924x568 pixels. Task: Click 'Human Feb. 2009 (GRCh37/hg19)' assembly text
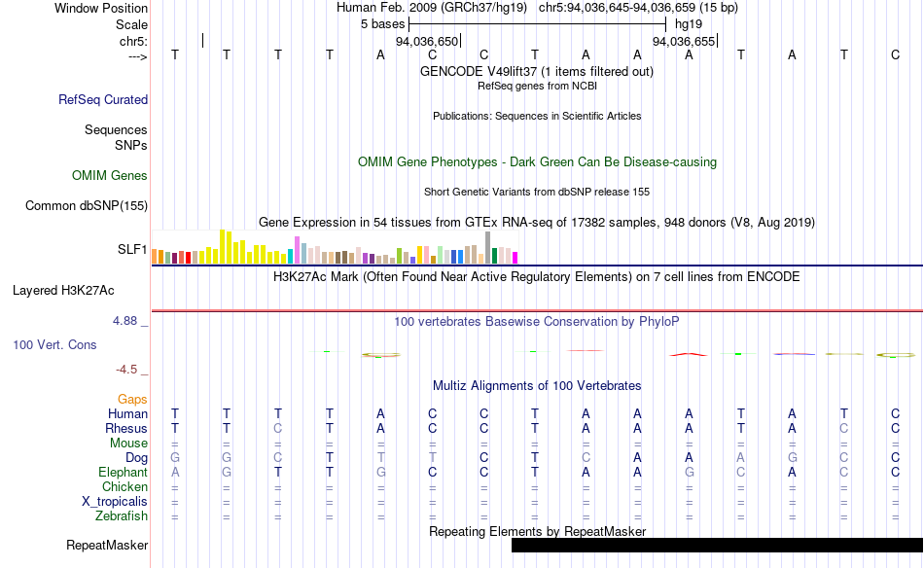[x=434, y=8]
